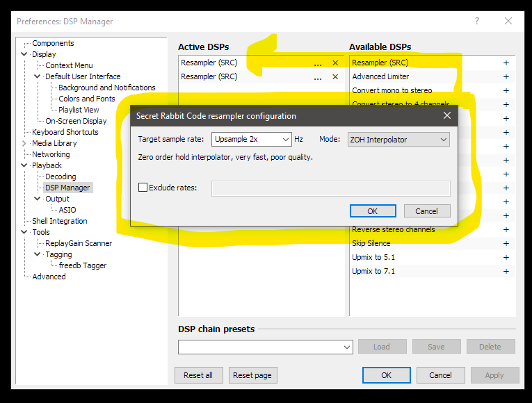Open Advanced preferences page
Screen dimensions: 532x403
[x=49, y=277]
